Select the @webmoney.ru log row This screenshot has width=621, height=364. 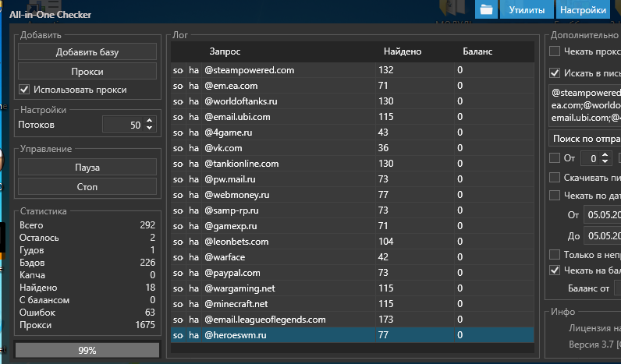coord(353,195)
